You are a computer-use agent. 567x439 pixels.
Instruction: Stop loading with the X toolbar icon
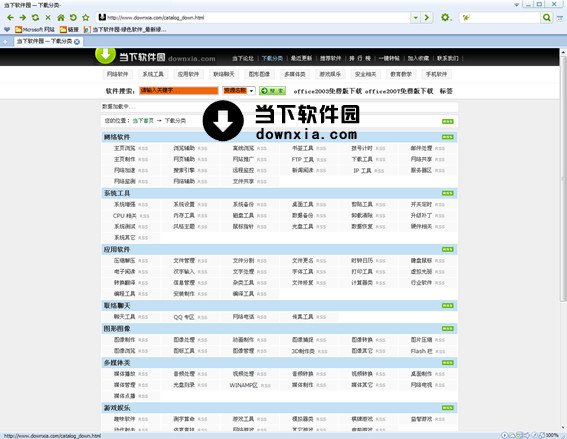(x=48, y=17)
